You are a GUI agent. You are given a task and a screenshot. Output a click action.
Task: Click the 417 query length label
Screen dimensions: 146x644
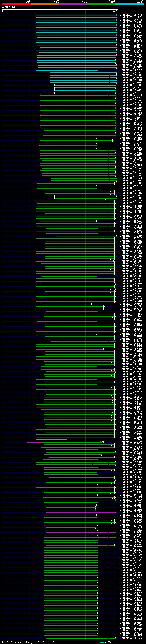(115, 11)
